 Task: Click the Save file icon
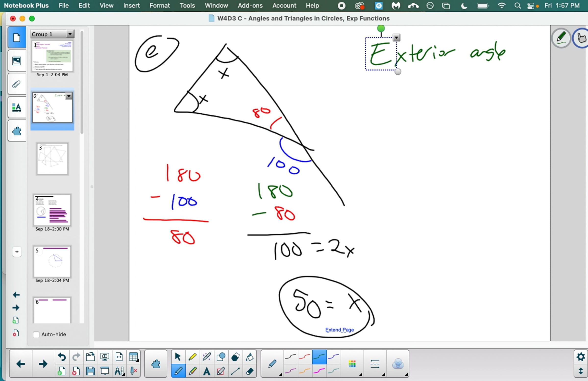[x=90, y=371]
